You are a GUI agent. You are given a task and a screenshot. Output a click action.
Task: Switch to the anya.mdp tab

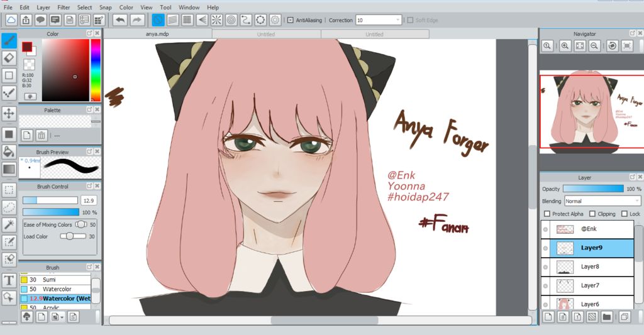[x=157, y=34]
